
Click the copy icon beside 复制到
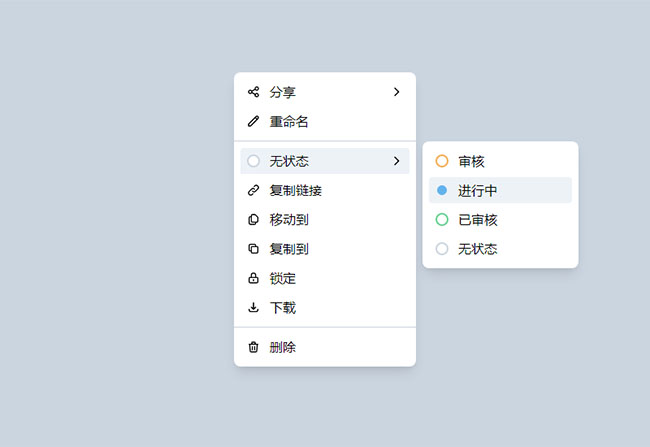point(253,249)
